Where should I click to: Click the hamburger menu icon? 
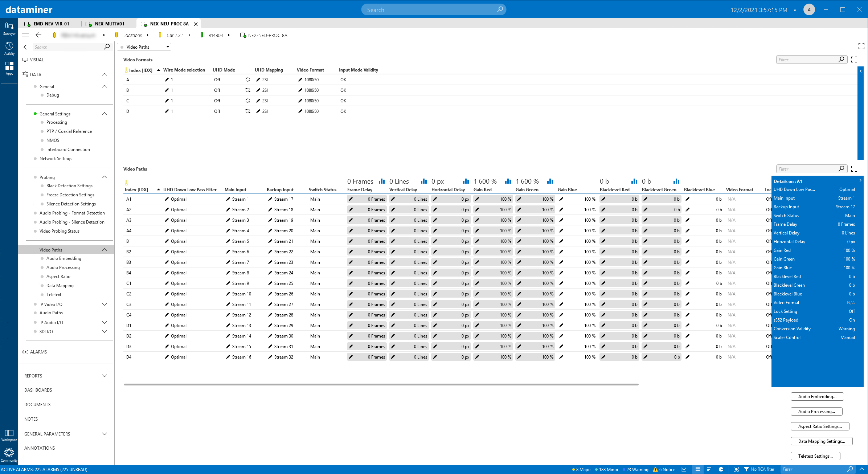(x=25, y=35)
